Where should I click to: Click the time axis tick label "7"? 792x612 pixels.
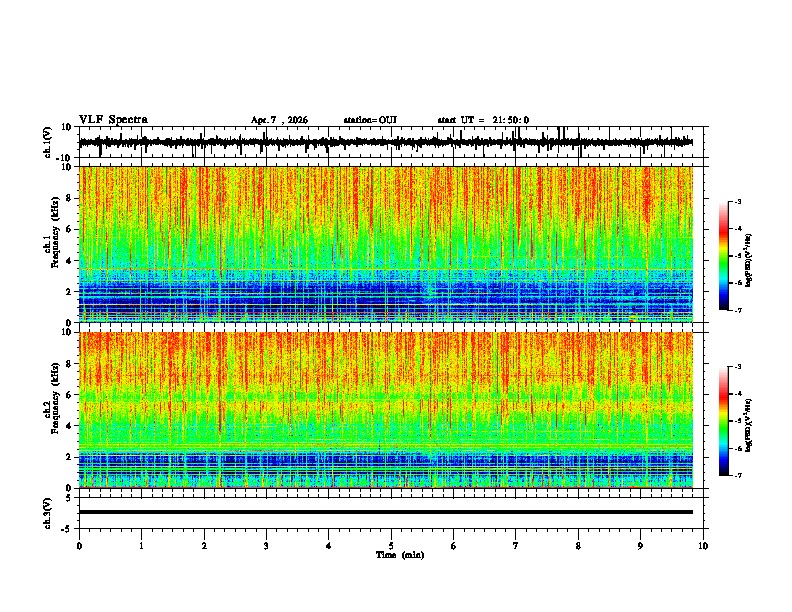pyautogui.click(x=516, y=546)
